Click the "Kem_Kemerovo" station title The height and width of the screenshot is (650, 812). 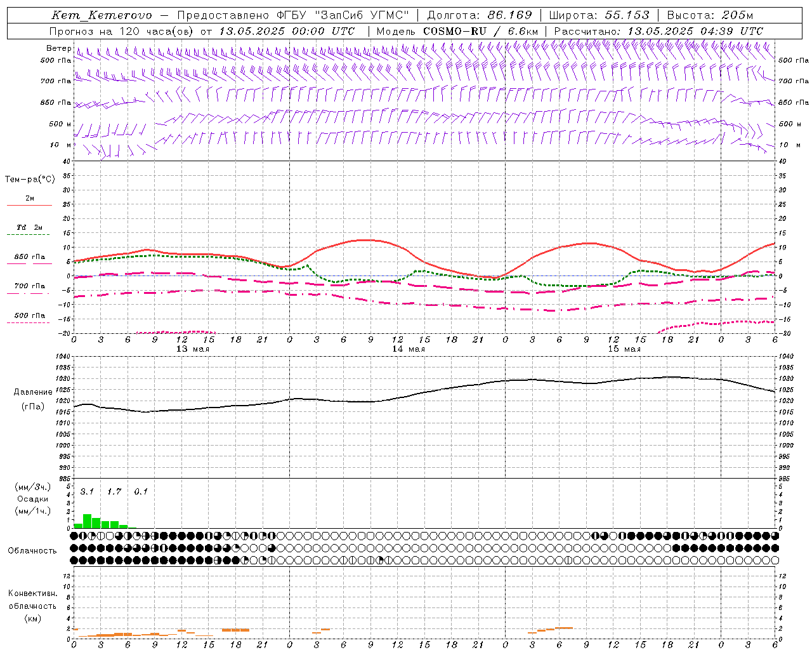101,15
